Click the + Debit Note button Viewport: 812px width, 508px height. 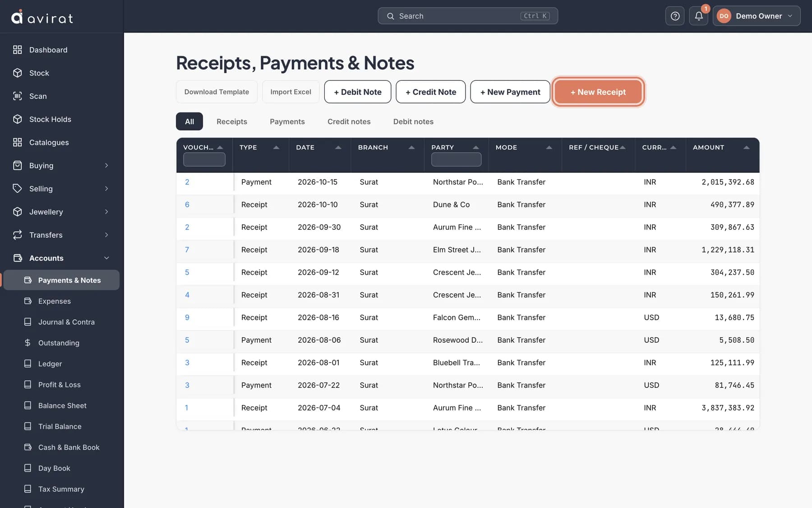pyautogui.click(x=358, y=92)
